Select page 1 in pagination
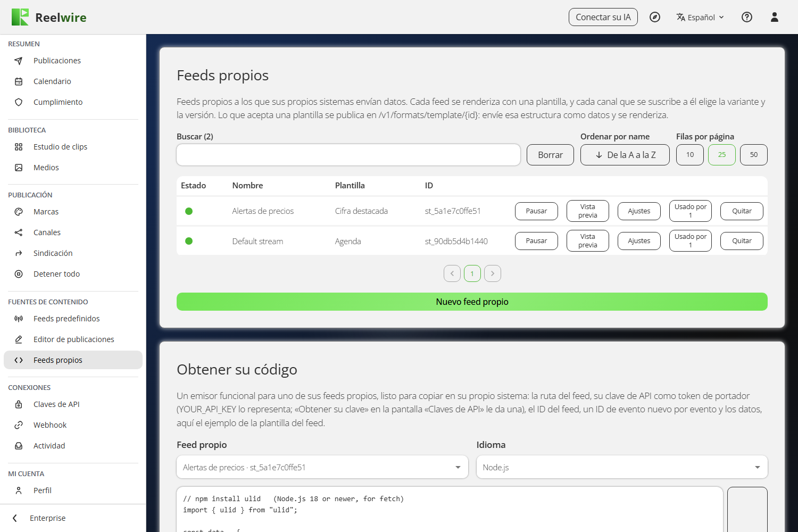This screenshot has width=798, height=532. [472, 273]
